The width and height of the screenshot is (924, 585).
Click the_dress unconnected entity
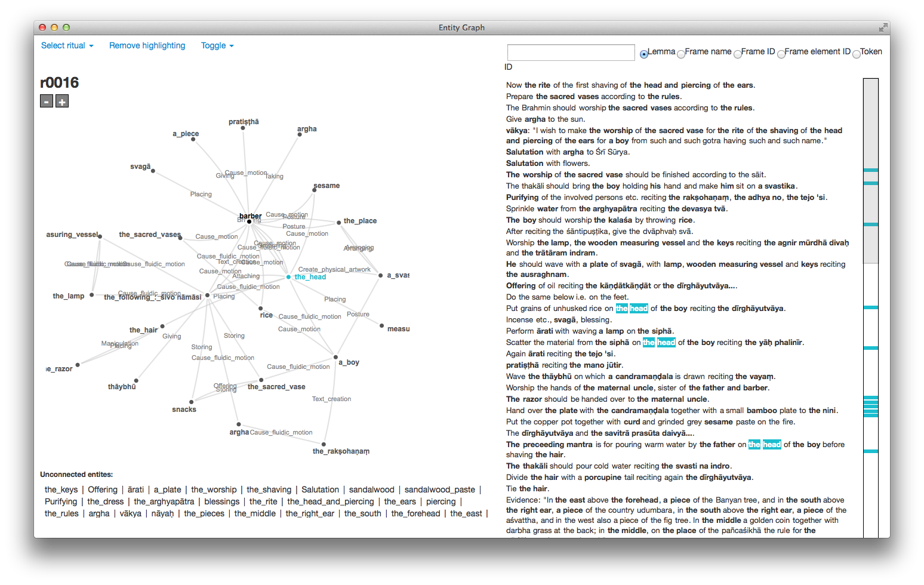[106, 501]
